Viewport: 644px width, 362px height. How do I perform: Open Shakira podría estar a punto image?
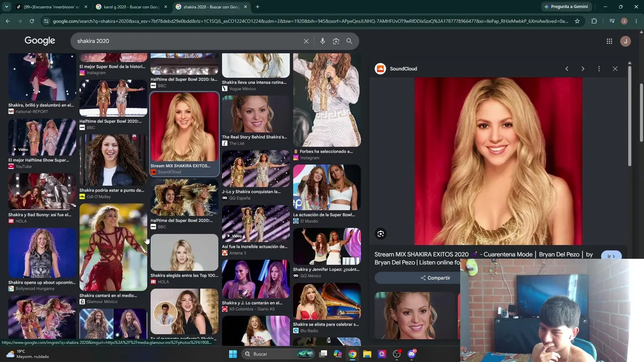tap(113, 160)
